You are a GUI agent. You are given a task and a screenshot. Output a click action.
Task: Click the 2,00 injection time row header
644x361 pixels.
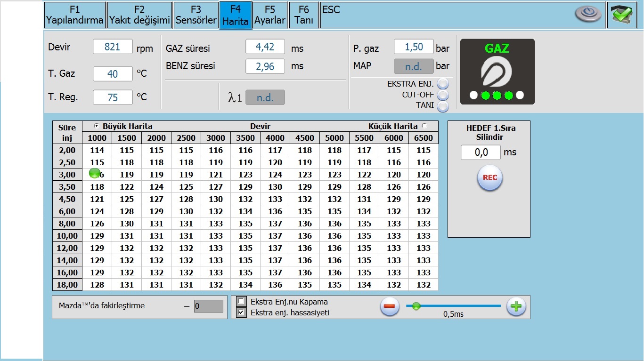67,150
